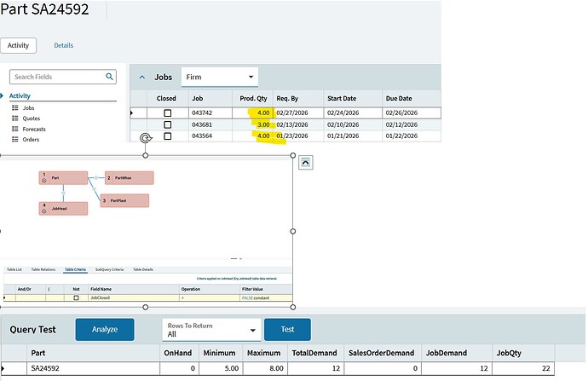The height and width of the screenshot is (381, 588).
Task: Collapse the Jobs grid panel chevron
Action: point(142,78)
